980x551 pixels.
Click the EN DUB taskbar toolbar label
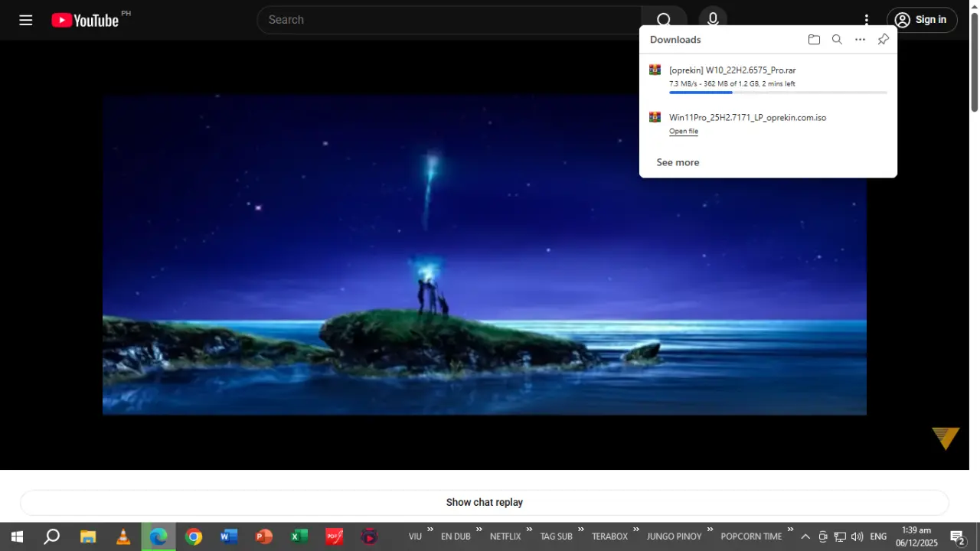[456, 536]
